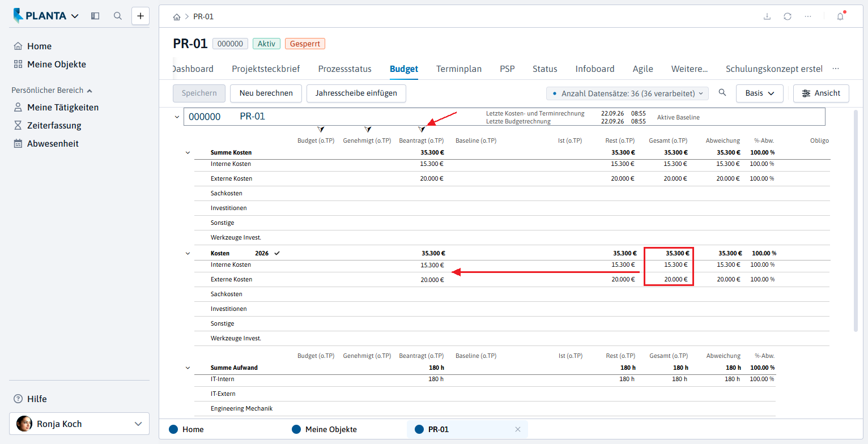Click the search magnifier in the toolbar
Image resolution: width=868 pixels, height=444 pixels.
(x=722, y=93)
